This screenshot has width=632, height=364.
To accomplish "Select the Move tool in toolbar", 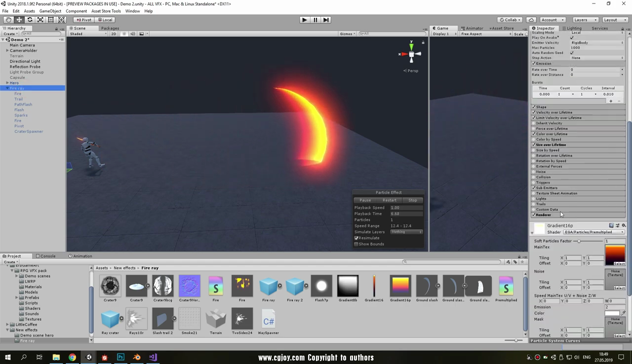I will 19,20.
